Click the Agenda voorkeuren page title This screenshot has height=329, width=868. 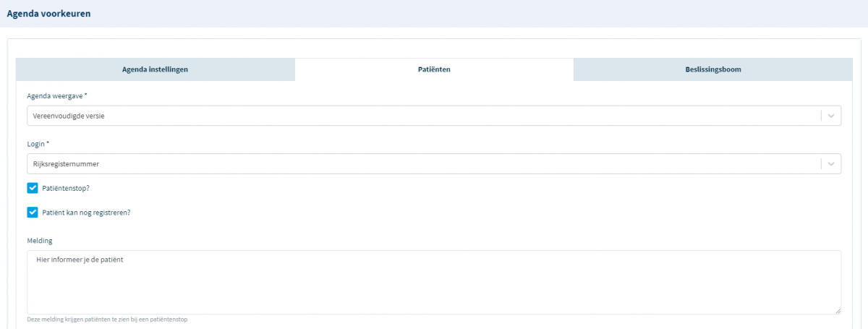click(48, 14)
